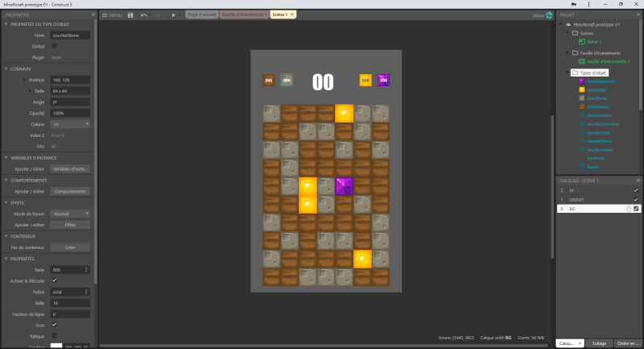Select the counterGold text object icon

point(581,132)
